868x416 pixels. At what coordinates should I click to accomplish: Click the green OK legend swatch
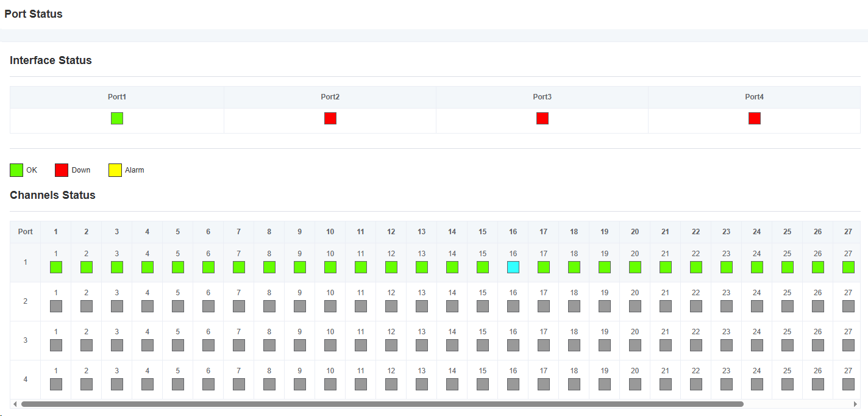(16, 170)
